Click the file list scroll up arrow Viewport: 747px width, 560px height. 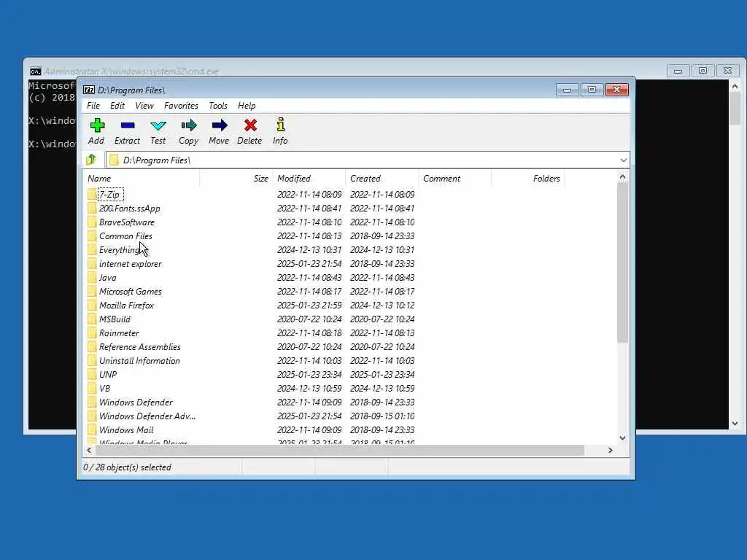tap(622, 176)
